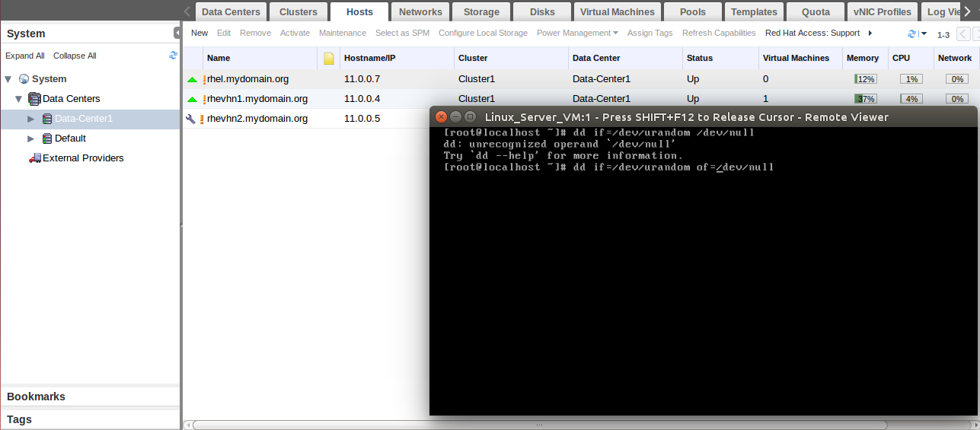Show more toolbar actions after Red Hat Access
980x430 pixels.
[870, 33]
